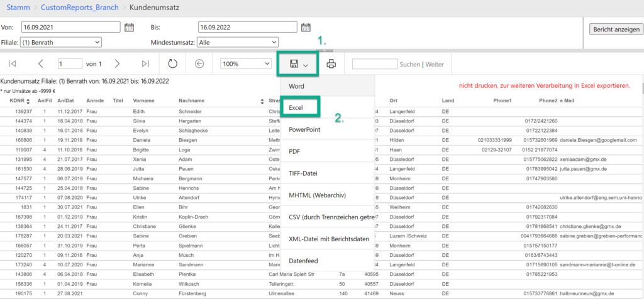
Task: Expand the Mindestumsatz dropdown
Action: click(x=238, y=42)
